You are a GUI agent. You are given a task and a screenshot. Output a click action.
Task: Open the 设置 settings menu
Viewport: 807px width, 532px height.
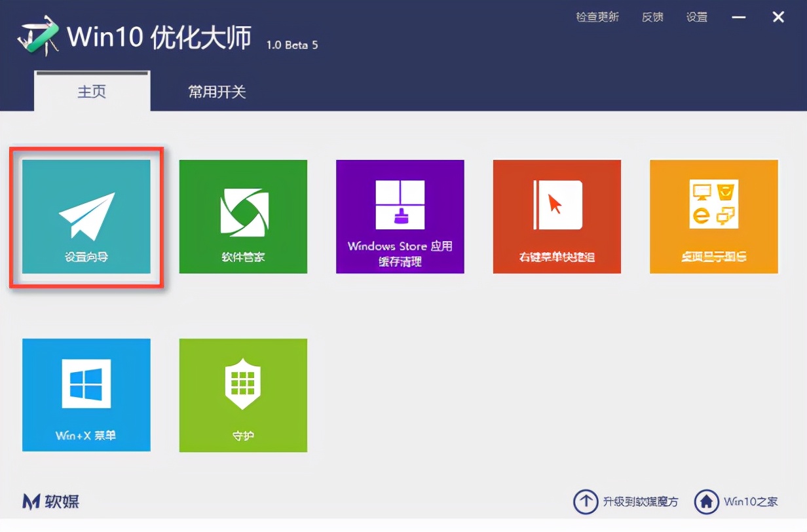697,18
